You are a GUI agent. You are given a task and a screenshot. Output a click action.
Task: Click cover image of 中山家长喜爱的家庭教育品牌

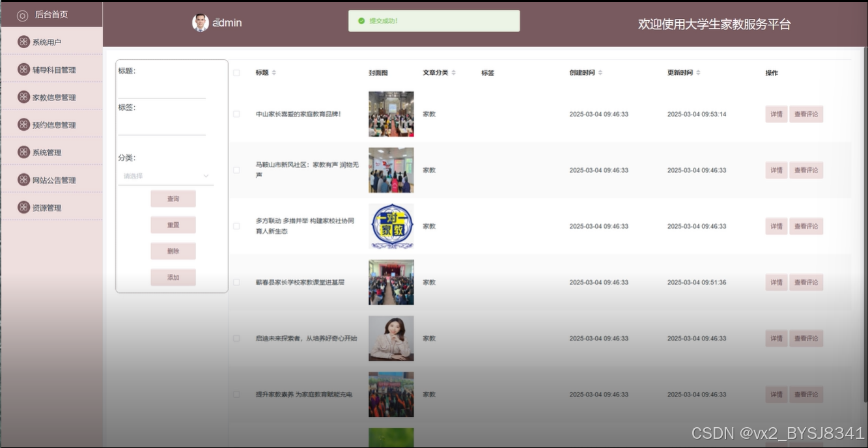click(x=391, y=114)
